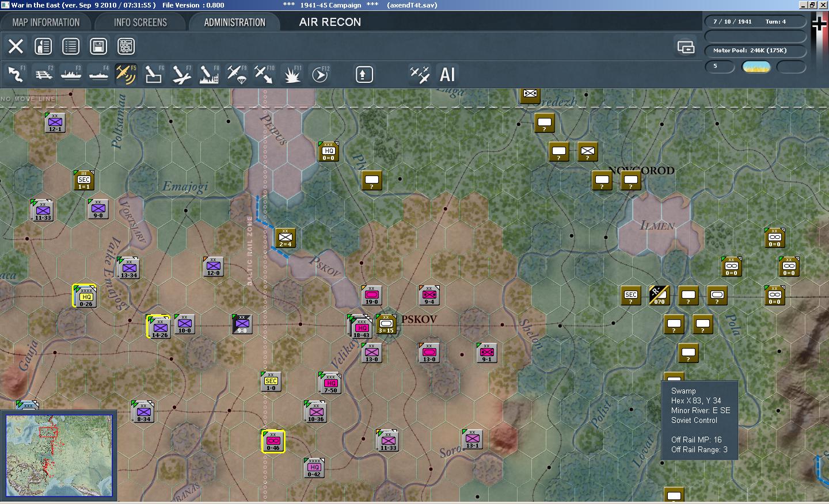Click the Iron Cross side indicator
The height and width of the screenshot is (504, 829).
click(x=819, y=24)
